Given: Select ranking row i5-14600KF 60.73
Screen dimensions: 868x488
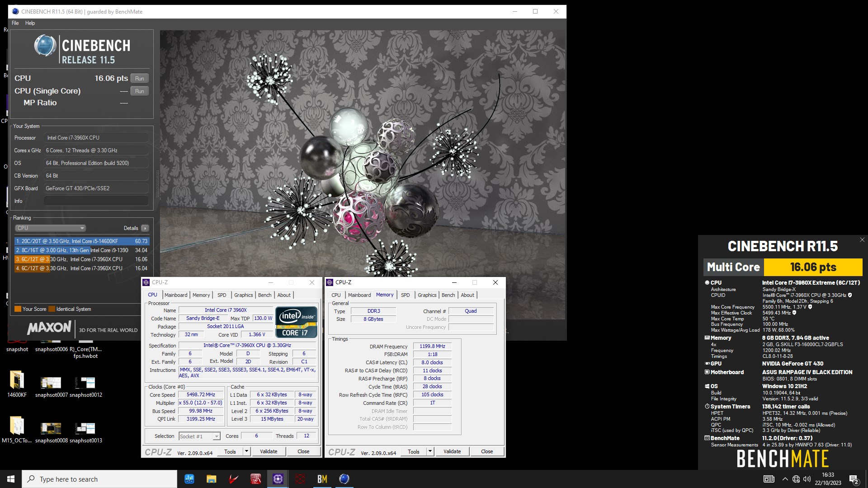Looking at the screenshot, I should [x=82, y=241].
